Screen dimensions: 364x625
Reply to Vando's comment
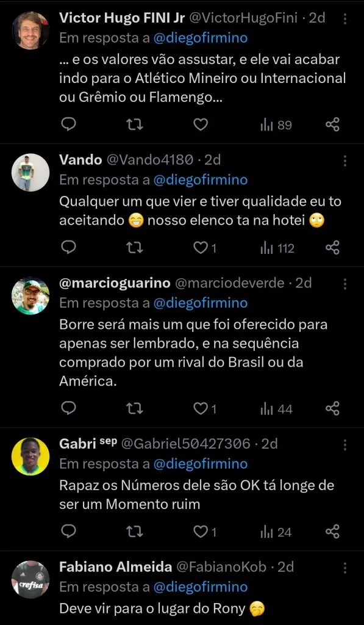[68, 248]
